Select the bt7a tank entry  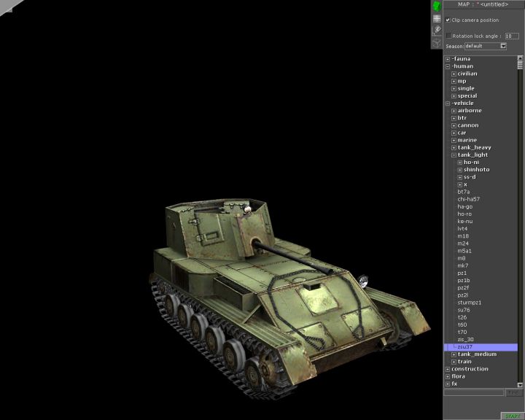(x=464, y=192)
